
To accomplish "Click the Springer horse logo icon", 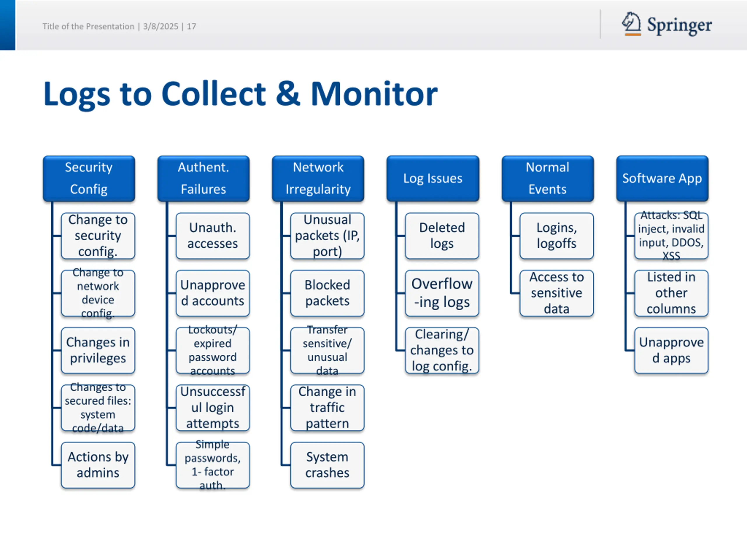I will tap(631, 24).
